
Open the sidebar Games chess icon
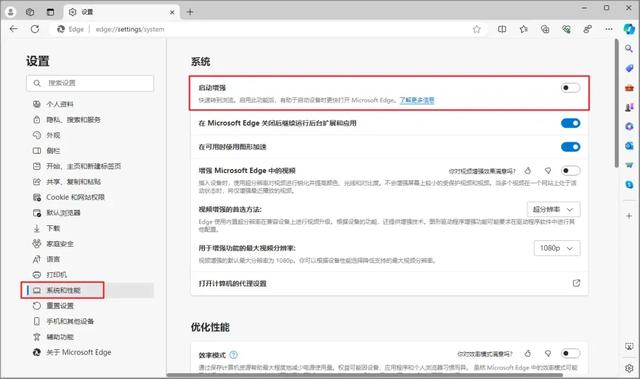(629, 107)
